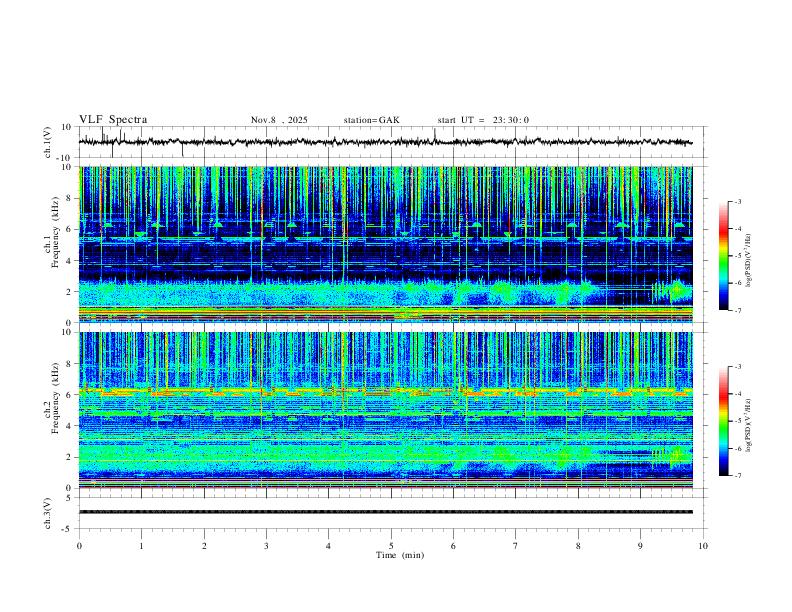Click the time axis tick label '10'
Screen dimensions: 792x612
point(703,546)
